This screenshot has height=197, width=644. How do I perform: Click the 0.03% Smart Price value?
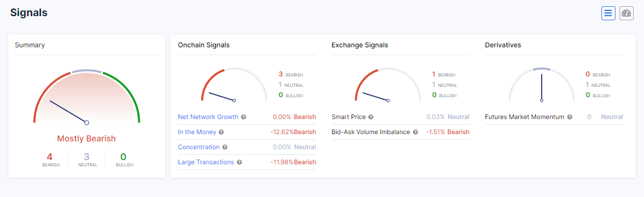(435, 117)
